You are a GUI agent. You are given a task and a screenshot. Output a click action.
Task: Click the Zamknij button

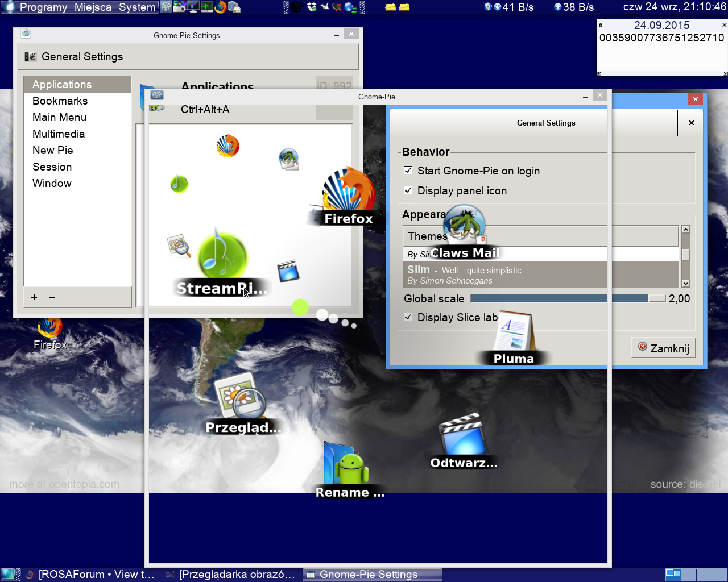pyautogui.click(x=664, y=348)
